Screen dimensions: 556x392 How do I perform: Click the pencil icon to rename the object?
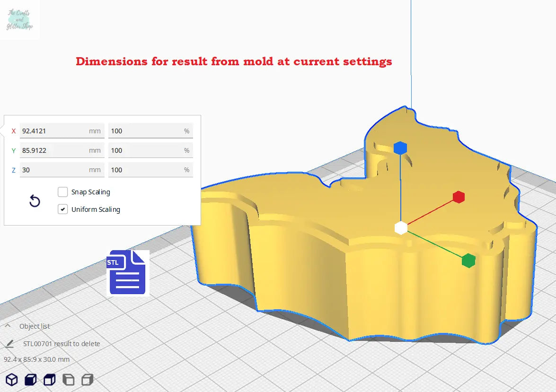9,344
